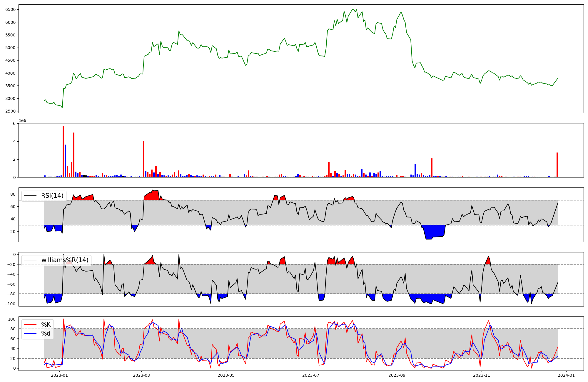Image resolution: width=588 pixels, height=382 pixels.
Task: Select the %d legend text
Action: tap(46, 334)
